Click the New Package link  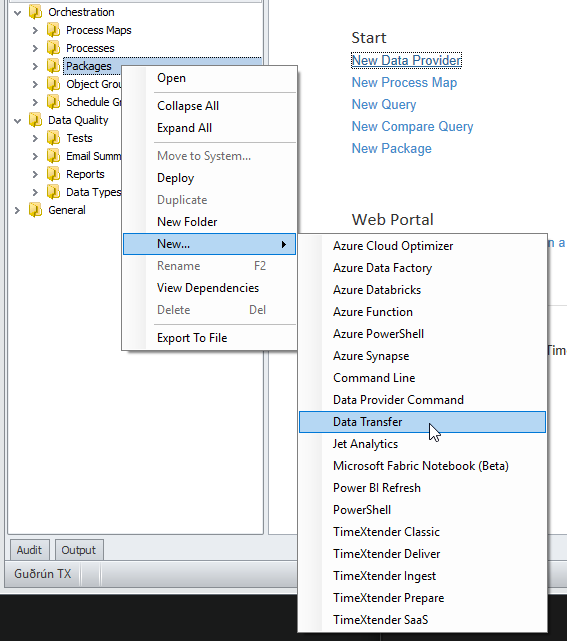[392, 149]
